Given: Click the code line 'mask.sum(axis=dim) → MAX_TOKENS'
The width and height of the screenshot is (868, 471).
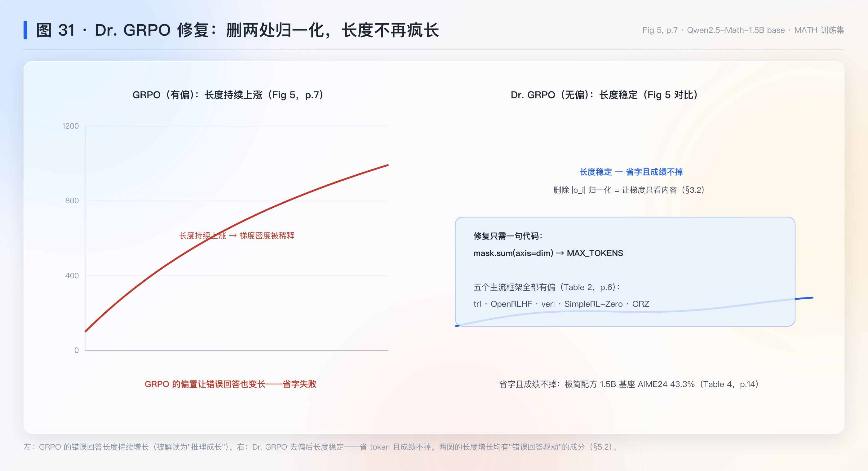Looking at the screenshot, I should click(x=548, y=253).
